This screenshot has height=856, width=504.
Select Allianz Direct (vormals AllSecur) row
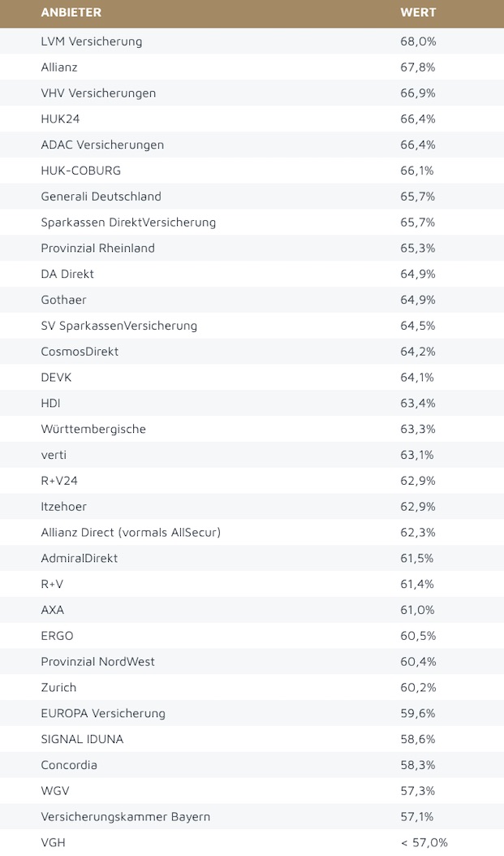click(131, 533)
